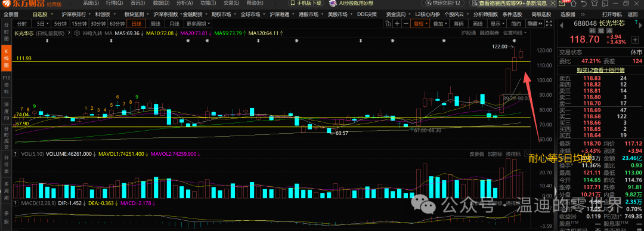The width and height of the screenshot is (644, 231).
Task: Click the chart lock icon
Action: click(388, 23)
